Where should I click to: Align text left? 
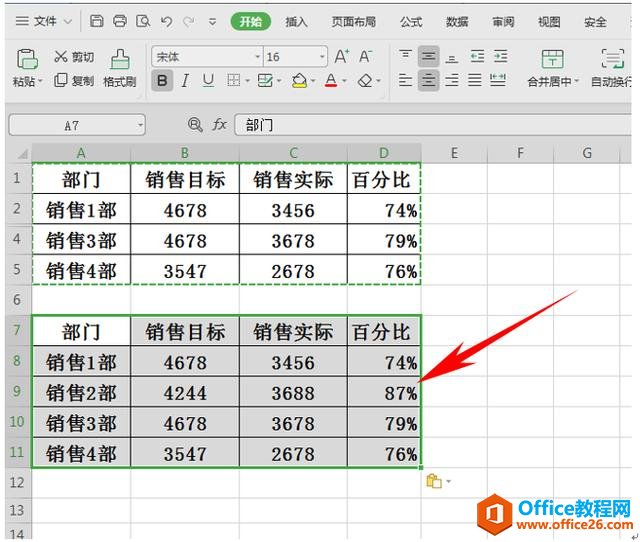pyautogui.click(x=405, y=80)
